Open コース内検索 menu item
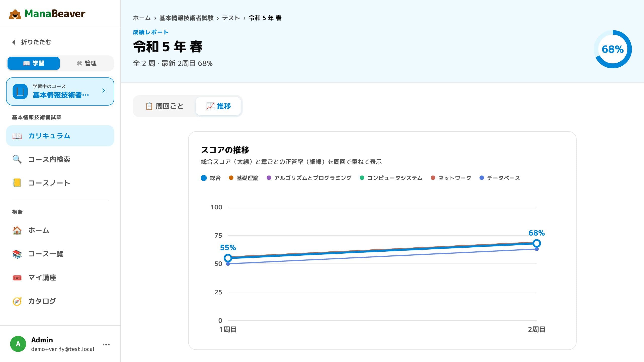This screenshot has height=362, width=644. pos(60,159)
